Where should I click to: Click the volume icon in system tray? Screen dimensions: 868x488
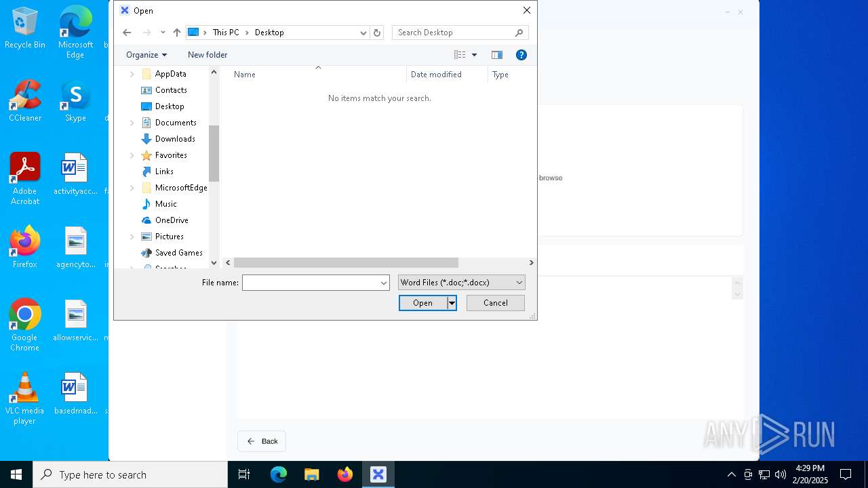(781, 474)
